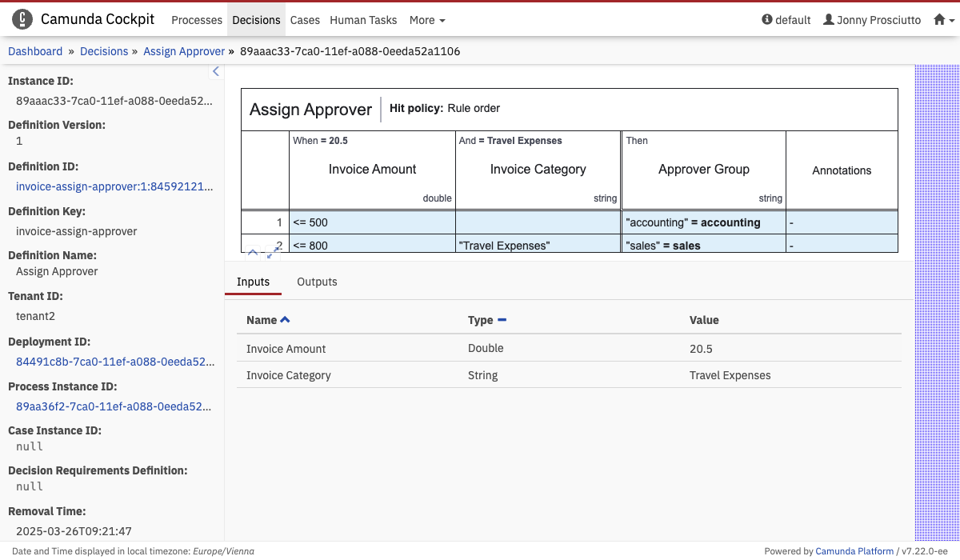Click the Type column sort indicator
960x560 pixels.
click(502, 320)
